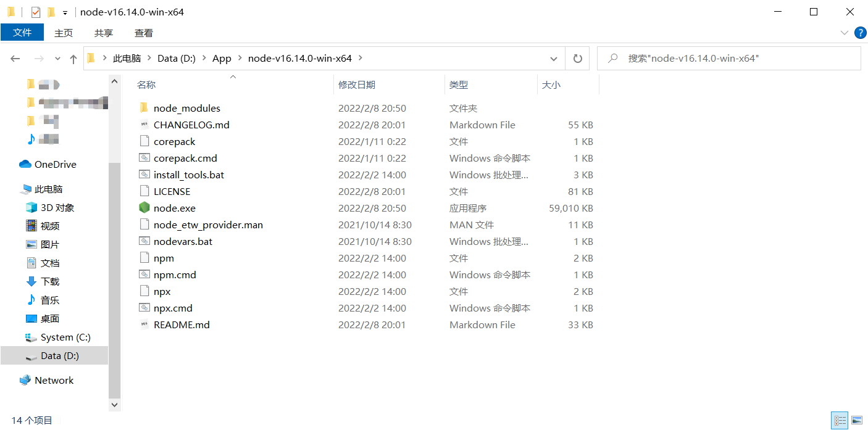Select Network in the navigation pane
Image resolution: width=868 pixels, height=430 pixels.
pos(54,381)
